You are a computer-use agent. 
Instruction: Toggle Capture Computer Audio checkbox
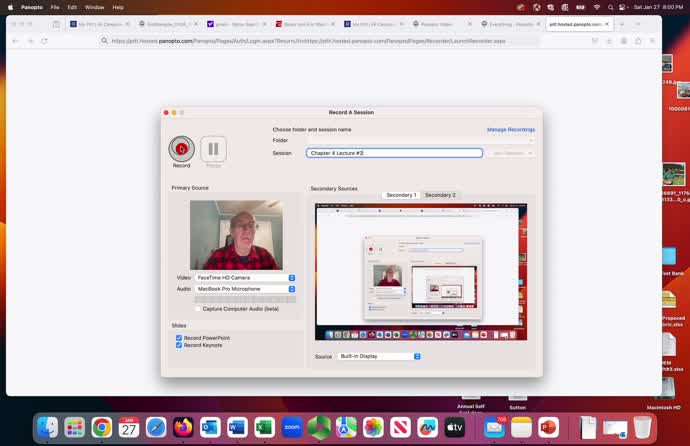[x=198, y=309]
